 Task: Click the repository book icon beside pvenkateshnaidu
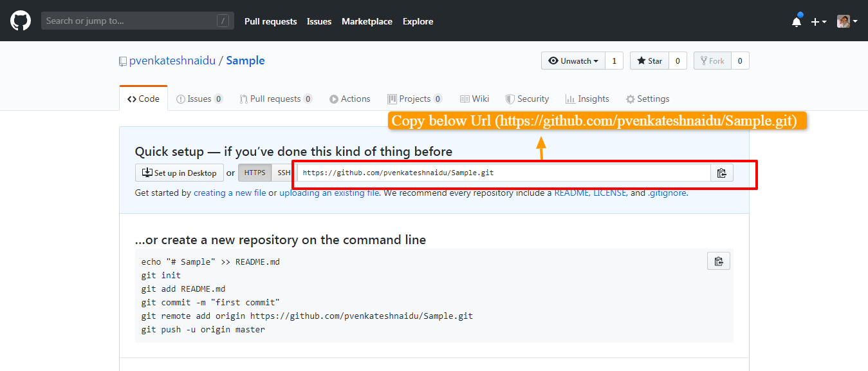pos(122,60)
